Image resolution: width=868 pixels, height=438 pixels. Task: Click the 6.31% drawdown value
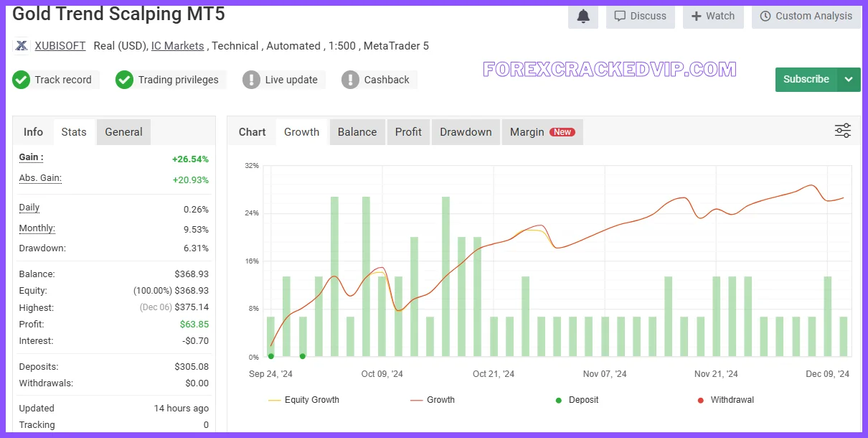click(x=196, y=248)
